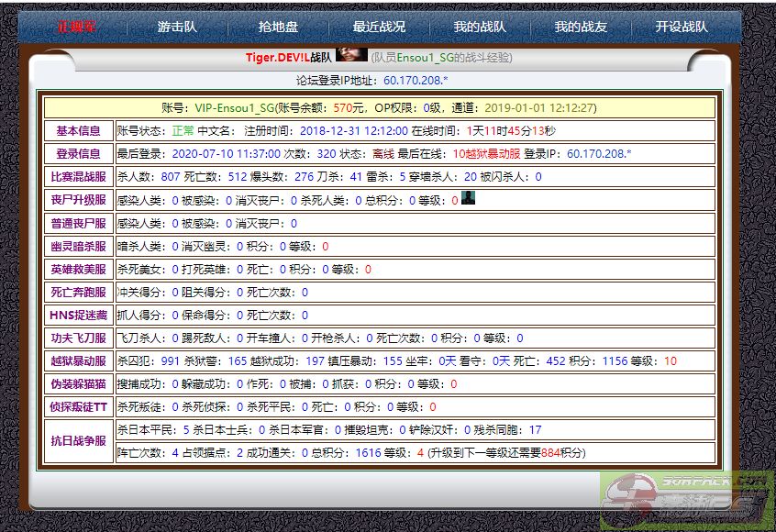Screen dimensions: 776x532
Task: Click the Tiger.DEV!L team avatar image
Action: tap(351, 55)
